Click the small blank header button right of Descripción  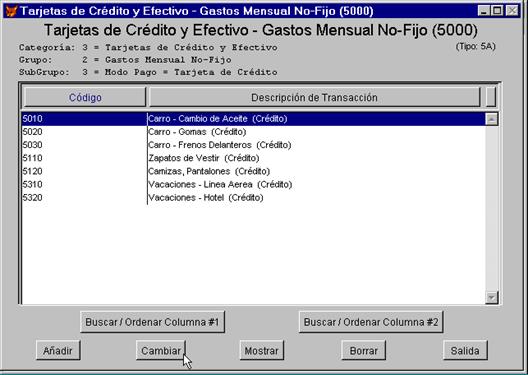[491, 98]
